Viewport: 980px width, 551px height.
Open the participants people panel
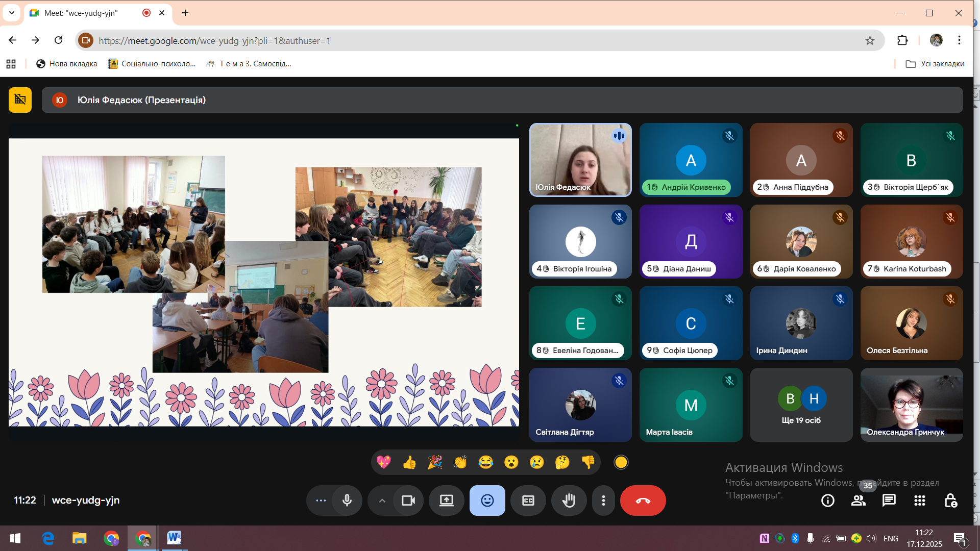point(858,500)
